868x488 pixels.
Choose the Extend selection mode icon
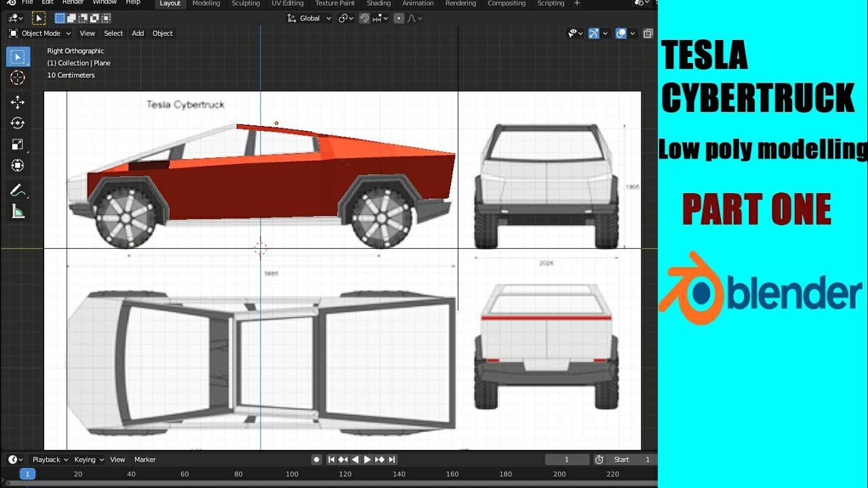[71, 18]
